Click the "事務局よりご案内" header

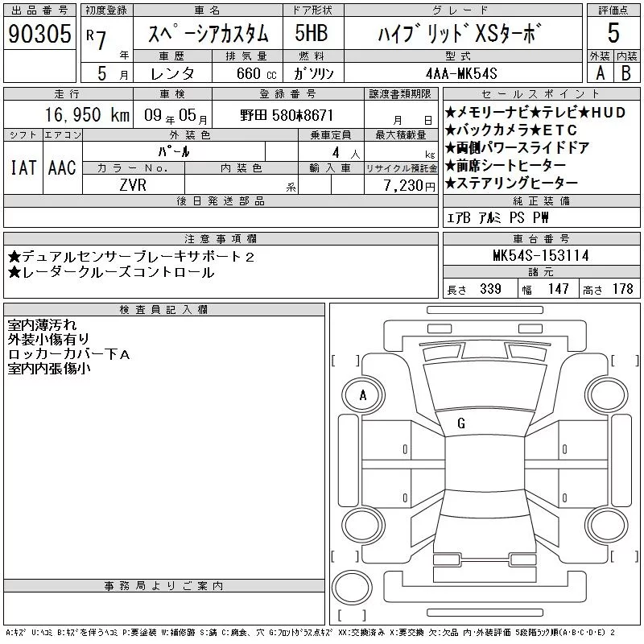(164, 586)
